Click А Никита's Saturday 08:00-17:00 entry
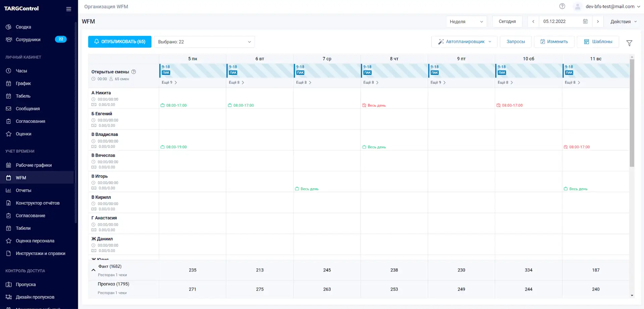 click(509, 105)
